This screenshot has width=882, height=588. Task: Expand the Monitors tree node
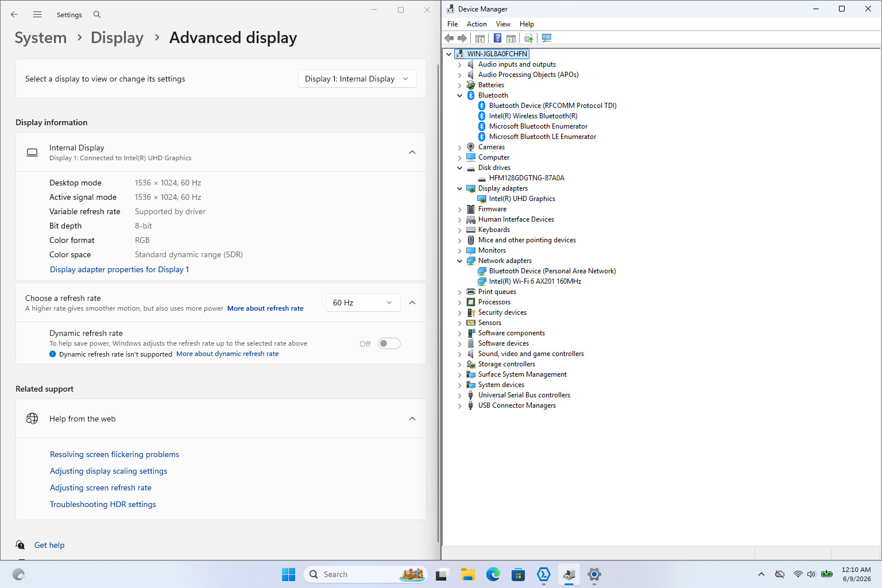coord(459,250)
